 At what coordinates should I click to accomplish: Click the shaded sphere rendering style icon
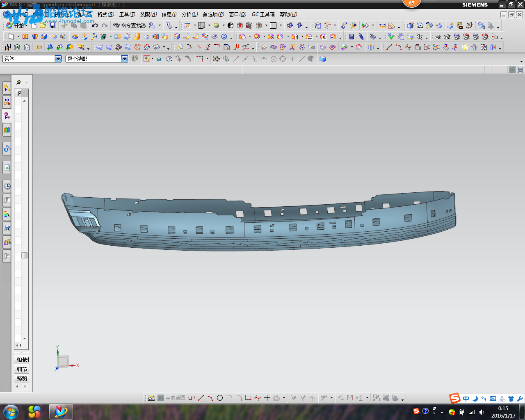coord(216,25)
